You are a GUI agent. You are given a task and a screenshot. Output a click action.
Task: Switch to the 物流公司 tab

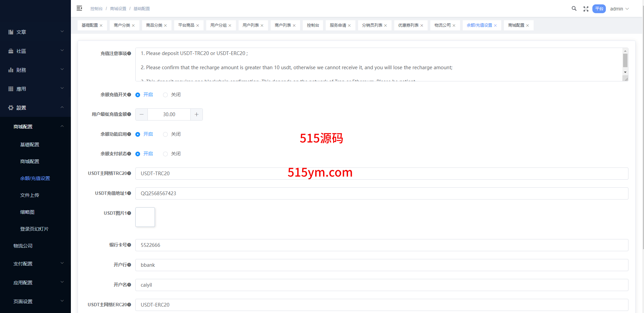442,25
